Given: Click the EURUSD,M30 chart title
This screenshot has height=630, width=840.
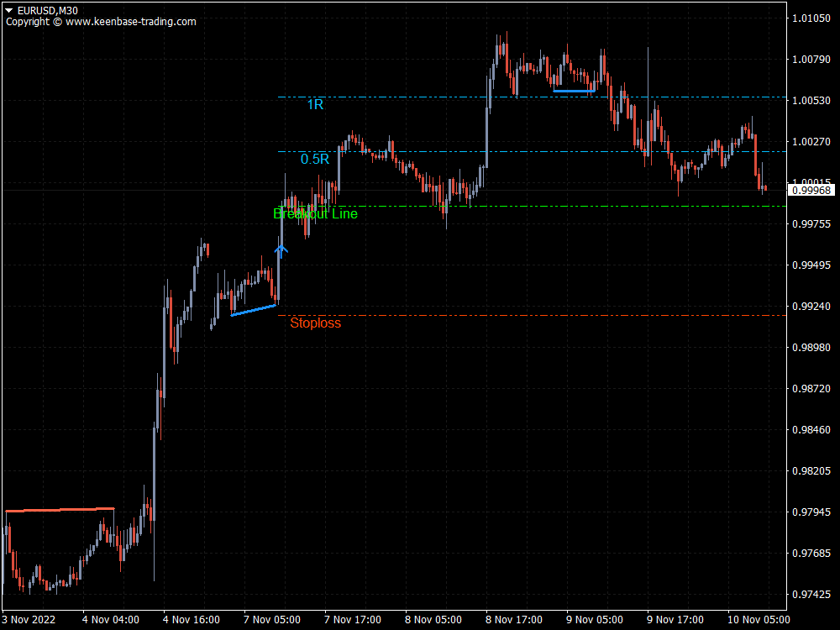Looking at the screenshot, I should [x=47, y=10].
